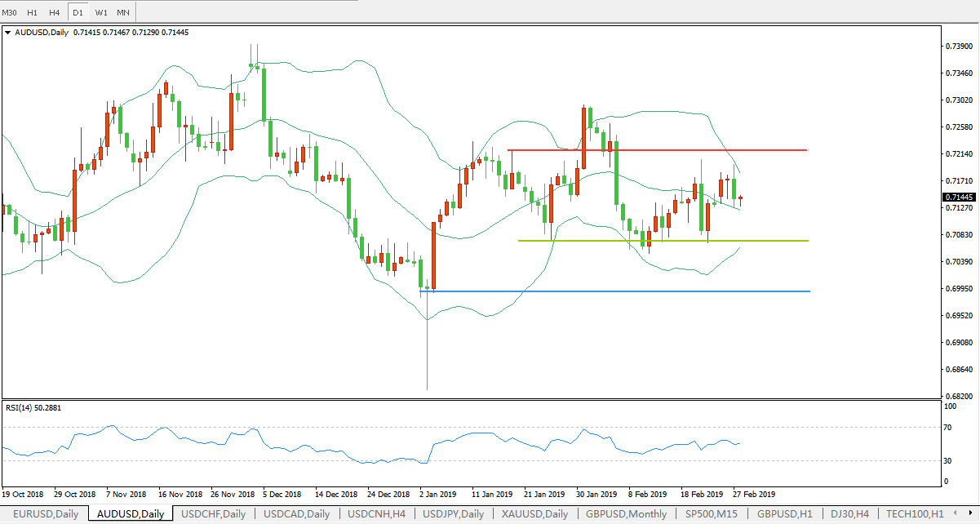Open the XAUUSD,Daily gold chart tab

534,514
